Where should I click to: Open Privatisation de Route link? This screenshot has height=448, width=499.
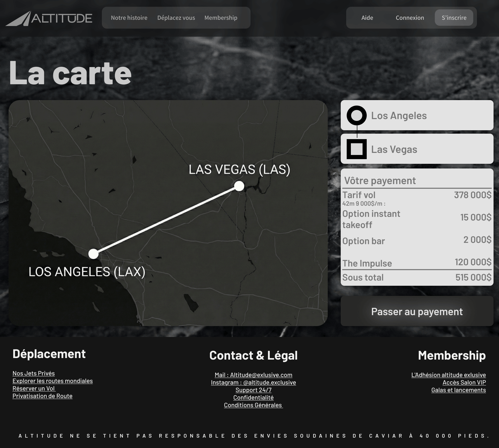pyautogui.click(x=42, y=396)
